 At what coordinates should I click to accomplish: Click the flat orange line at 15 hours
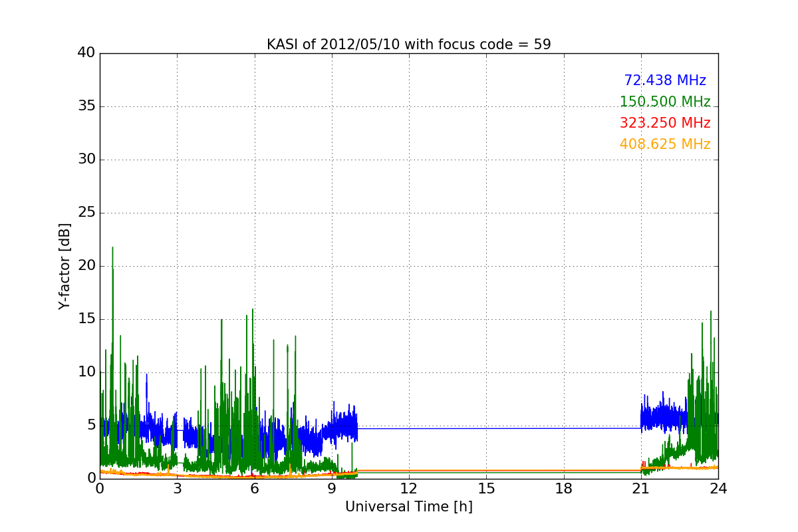click(486, 470)
